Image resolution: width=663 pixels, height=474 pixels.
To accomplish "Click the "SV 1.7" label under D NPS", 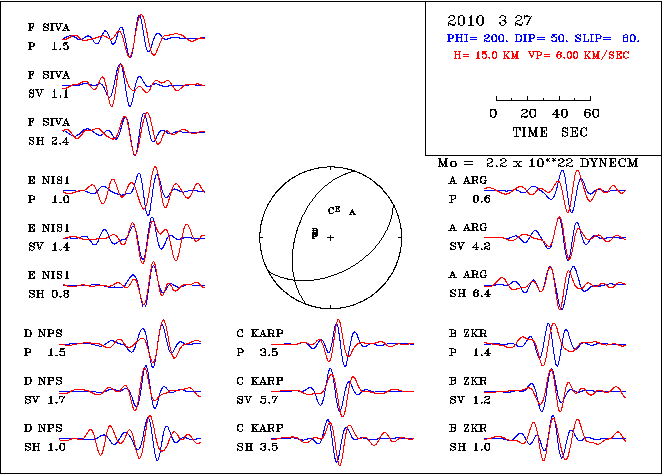I will tap(45, 400).
